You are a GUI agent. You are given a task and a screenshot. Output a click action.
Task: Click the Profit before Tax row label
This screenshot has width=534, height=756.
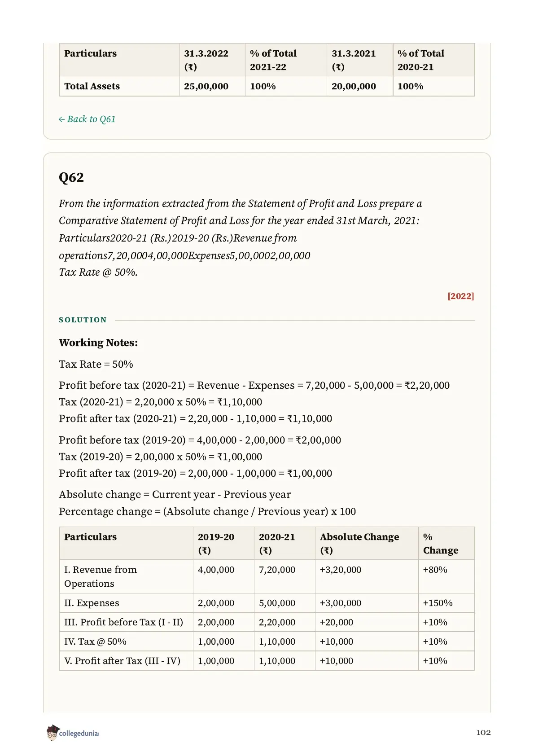(x=123, y=622)
